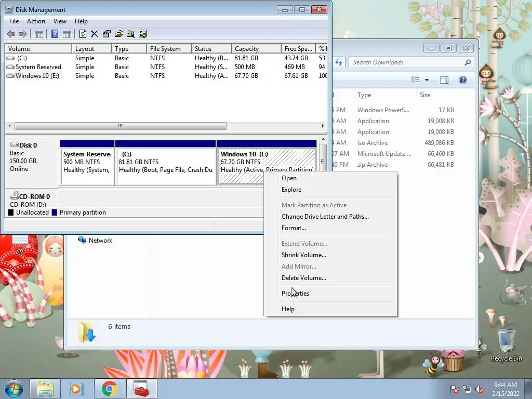The height and width of the screenshot is (399, 532).
Task: Click the (C:) 81.81 GB partition block
Action: pyautogui.click(x=166, y=163)
